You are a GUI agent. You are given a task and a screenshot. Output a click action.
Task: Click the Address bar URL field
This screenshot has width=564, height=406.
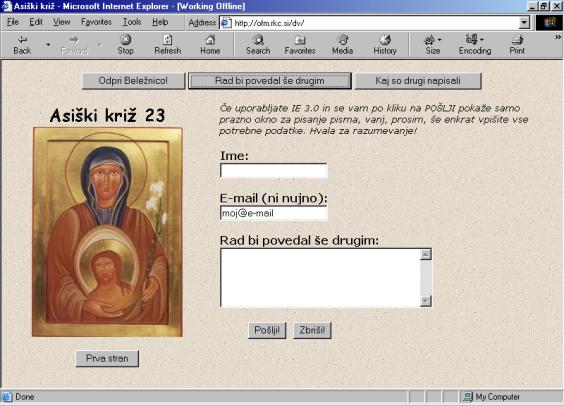click(x=375, y=23)
